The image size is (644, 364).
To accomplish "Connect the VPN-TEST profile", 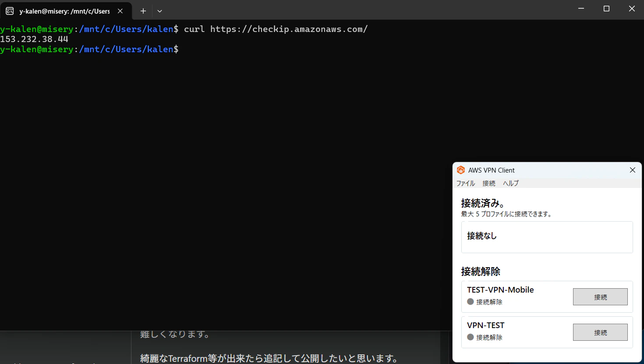I will pyautogui.click(x=600, y=332).
